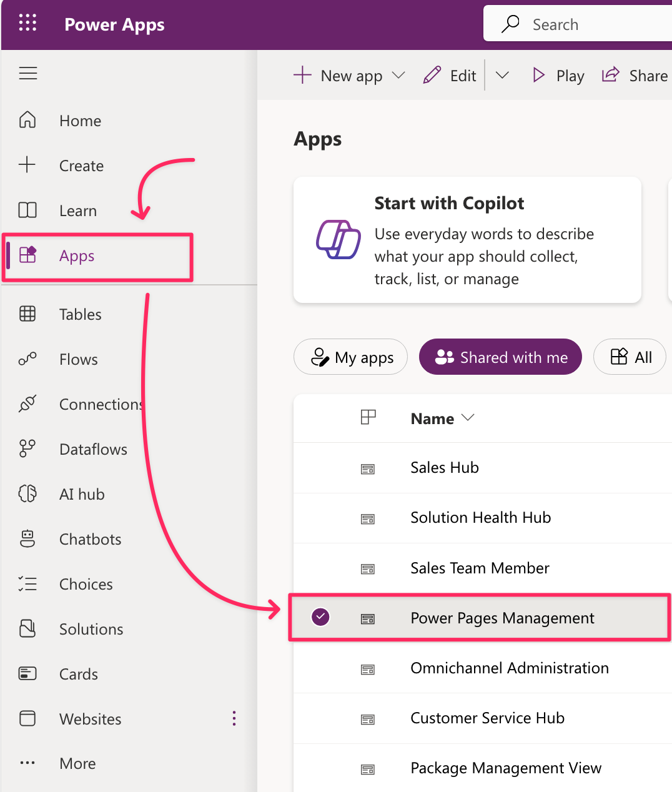
Task: Toggle the My apps filter
Action: 351,357
